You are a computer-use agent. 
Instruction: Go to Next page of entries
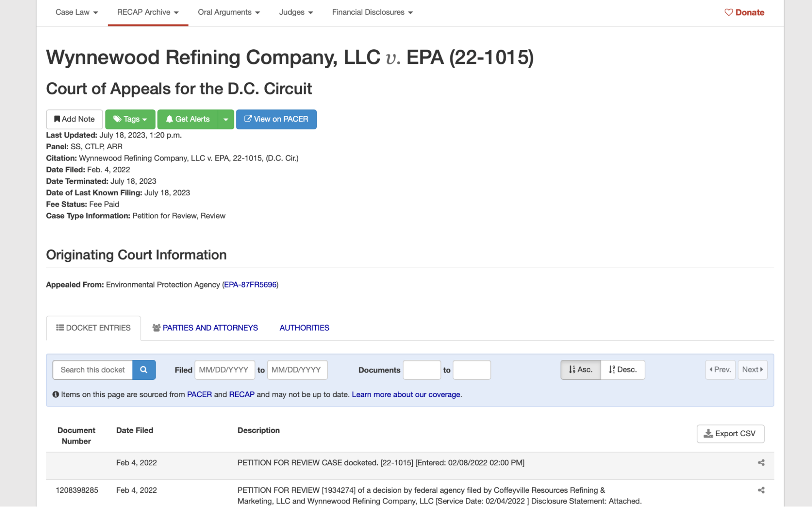(752, 370)
